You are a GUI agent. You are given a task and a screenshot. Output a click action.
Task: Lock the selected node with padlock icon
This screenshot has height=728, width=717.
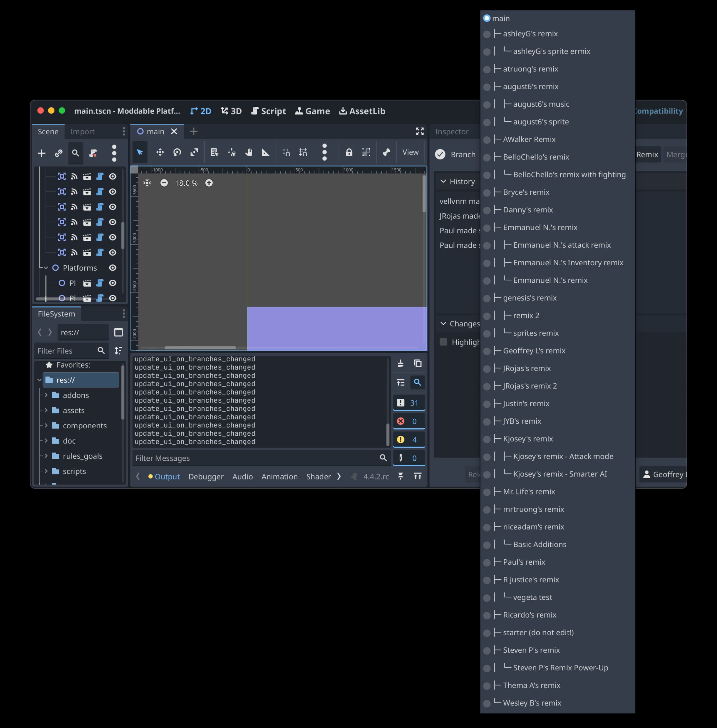[349, 152]
